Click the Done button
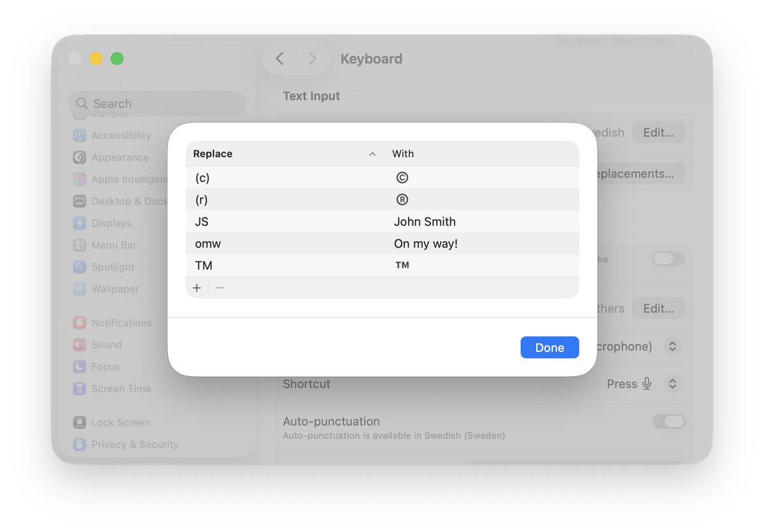The width and height of the screenshot is (764, 532). (549, 347)
